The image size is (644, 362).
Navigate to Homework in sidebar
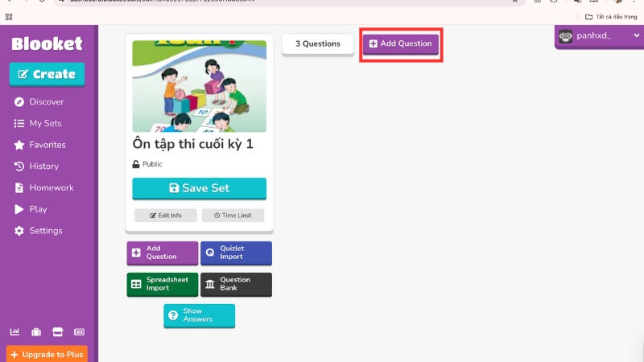pos(51,187)
